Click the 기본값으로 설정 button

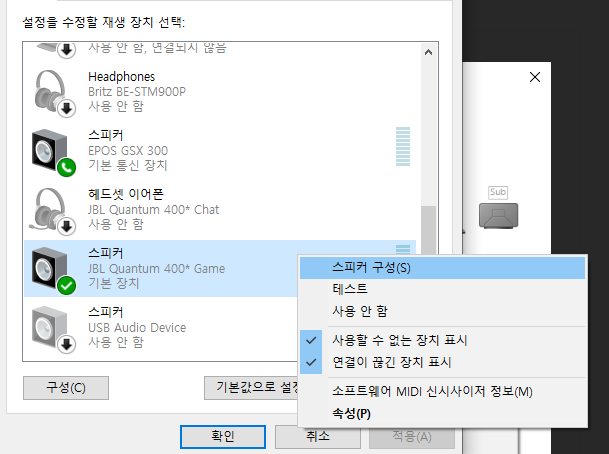251,388
